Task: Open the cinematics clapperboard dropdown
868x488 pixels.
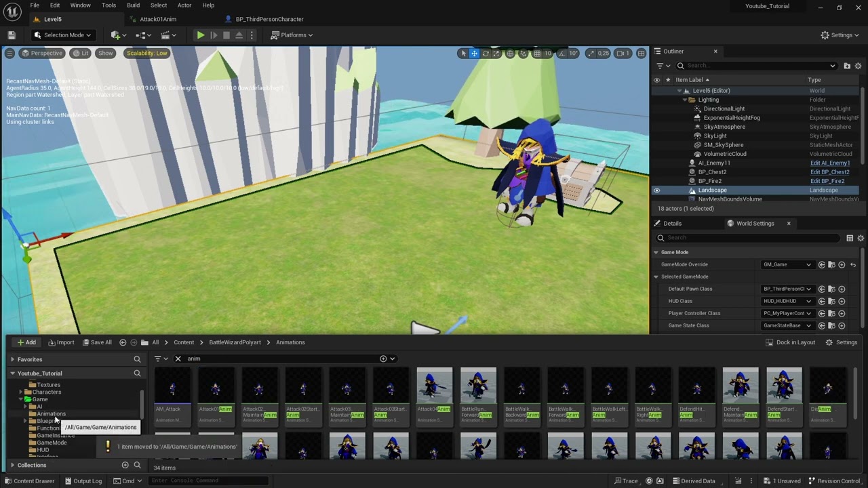Action: [167, 35]
